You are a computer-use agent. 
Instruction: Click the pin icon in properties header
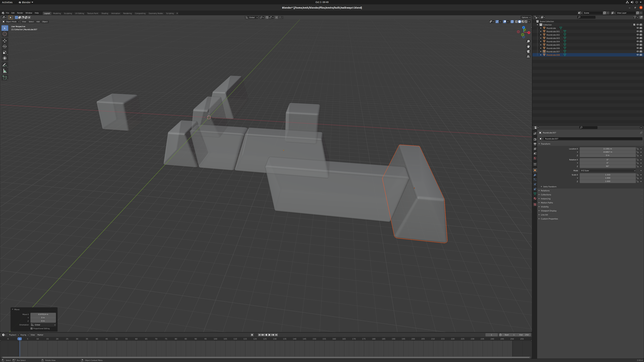pyautogui.click(x=641, y=133)
